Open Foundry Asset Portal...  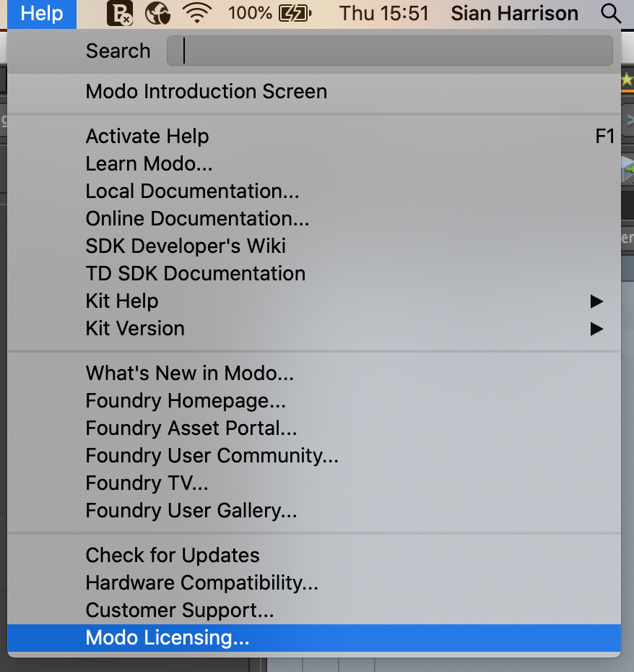click(x=314, y=428)
